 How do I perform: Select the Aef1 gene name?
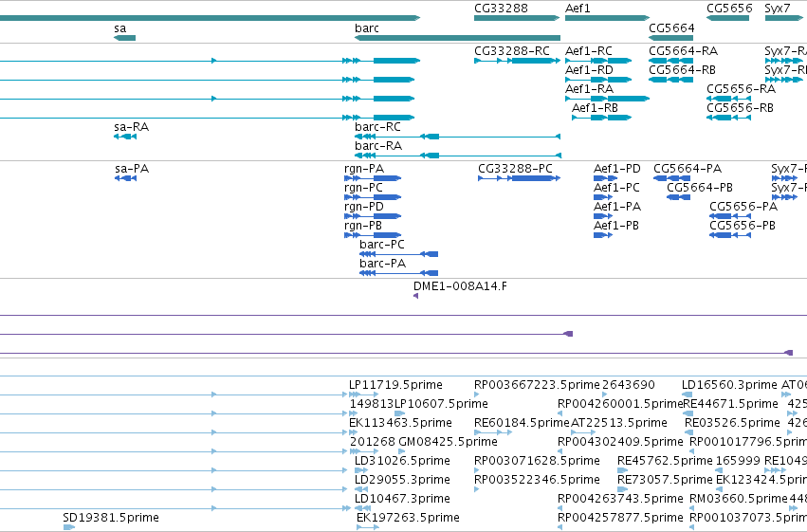(x=578, y=9)
